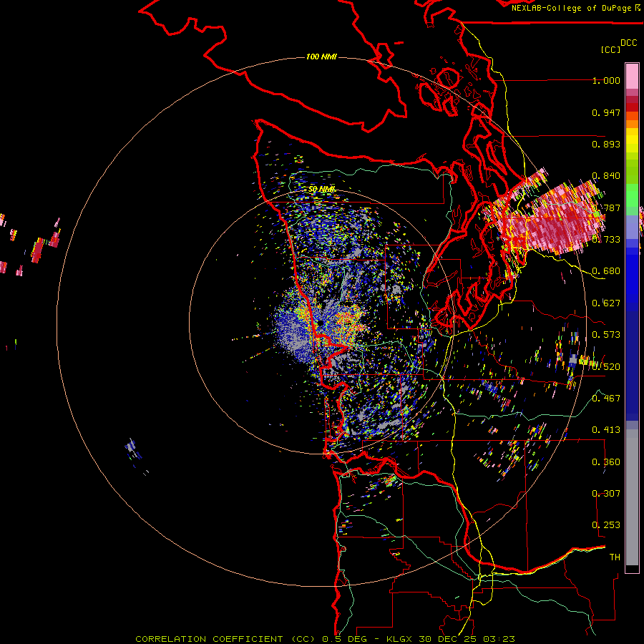Pick the gray color bar segment
This screenshot has width=644, height=644.
pos(632,497)
